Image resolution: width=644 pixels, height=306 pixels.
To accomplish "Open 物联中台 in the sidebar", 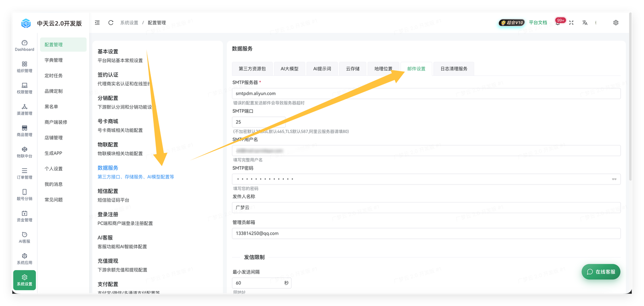I will coord(24,152).
